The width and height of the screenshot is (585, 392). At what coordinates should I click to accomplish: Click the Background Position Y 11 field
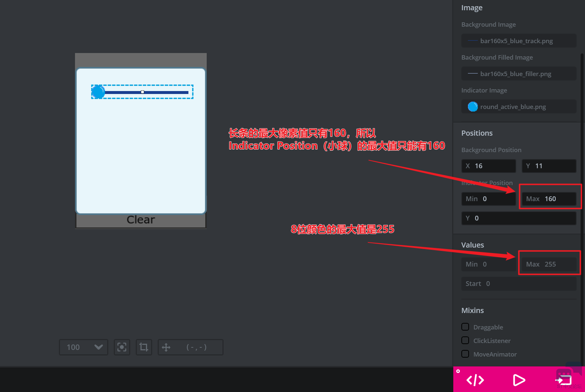[x=549, y=166]
